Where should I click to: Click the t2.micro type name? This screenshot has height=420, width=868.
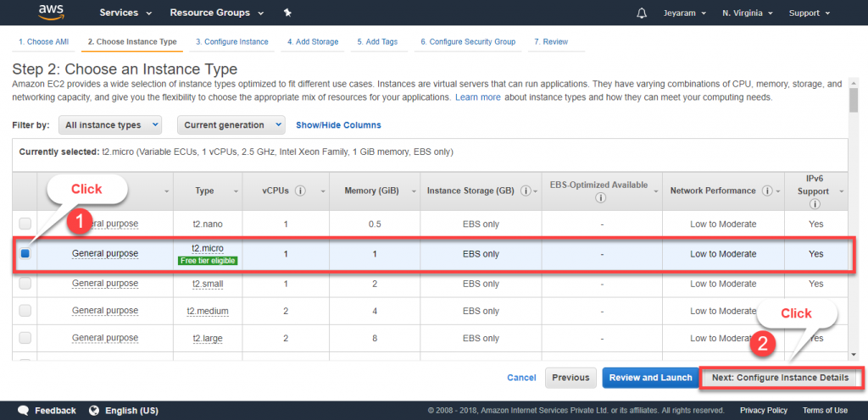tap(208, 248)
